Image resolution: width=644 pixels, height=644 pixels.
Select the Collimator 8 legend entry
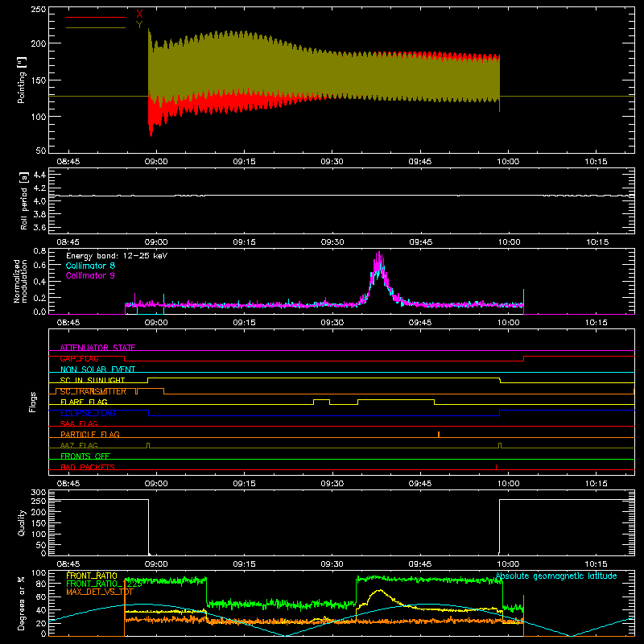(x=90, y=266)
